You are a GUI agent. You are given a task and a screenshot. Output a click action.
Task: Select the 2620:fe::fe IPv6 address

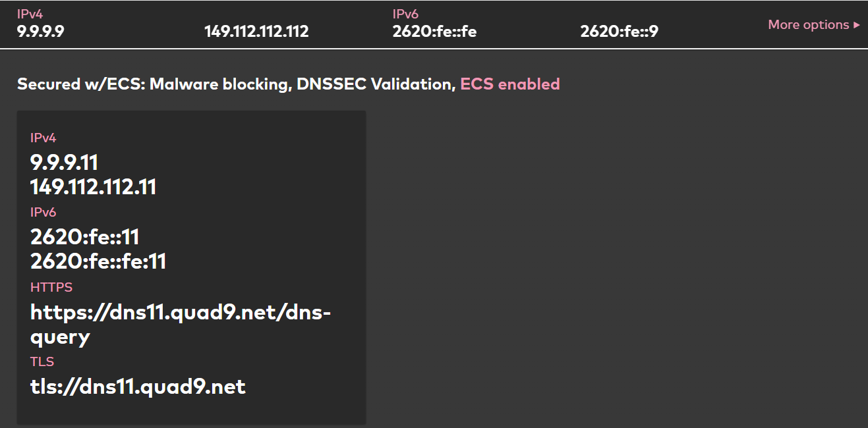[435, 30]
